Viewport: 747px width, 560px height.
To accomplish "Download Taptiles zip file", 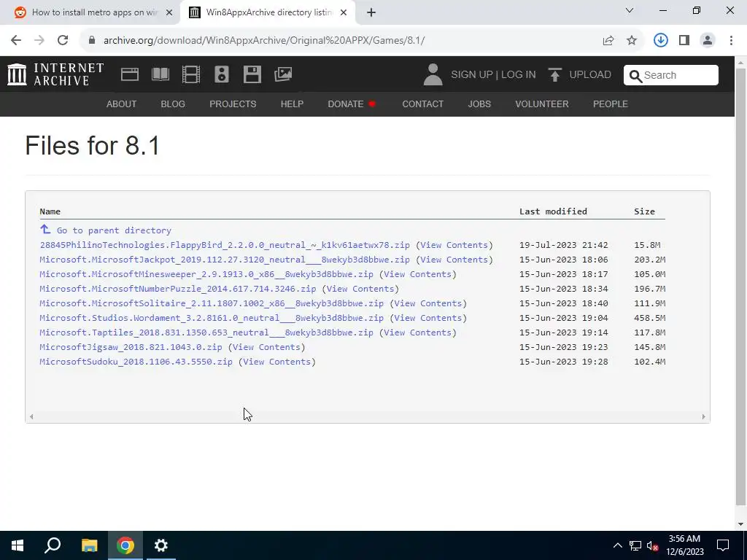I will 206,332.
